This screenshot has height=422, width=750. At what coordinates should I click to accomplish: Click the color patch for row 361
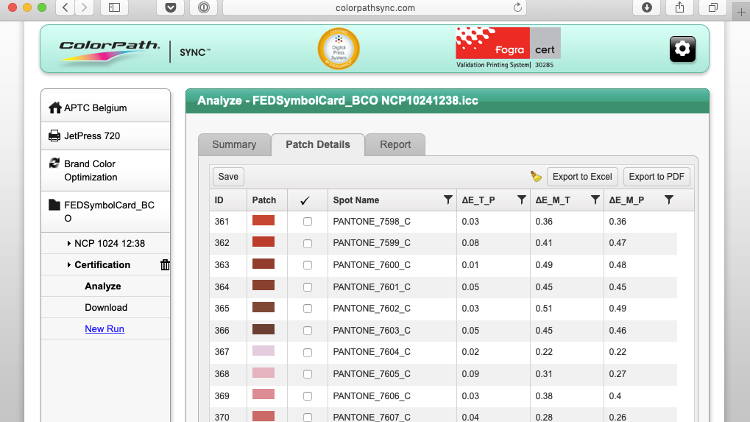point(264,220)
